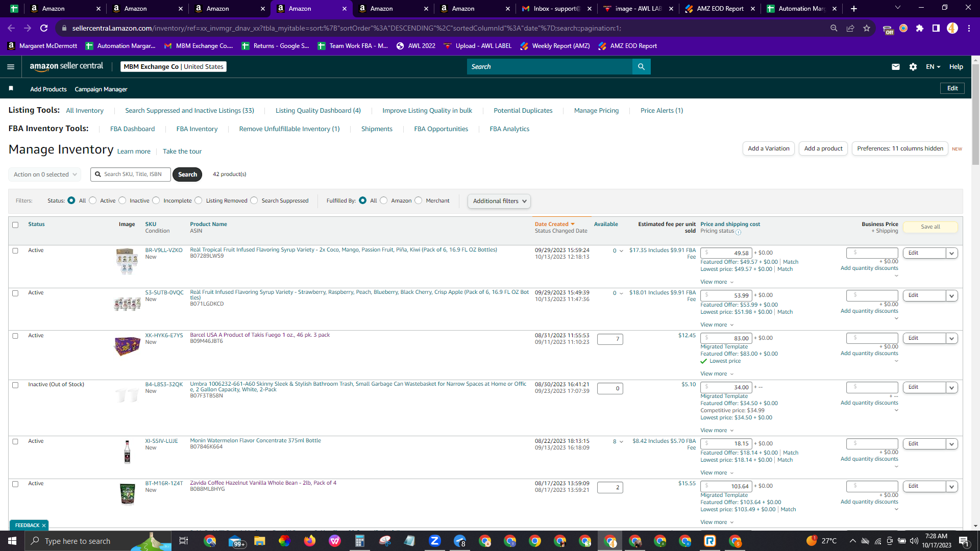Open the settings gear icon
The height and width of the screenshot is (551, 980).
(x=913, y=67)
